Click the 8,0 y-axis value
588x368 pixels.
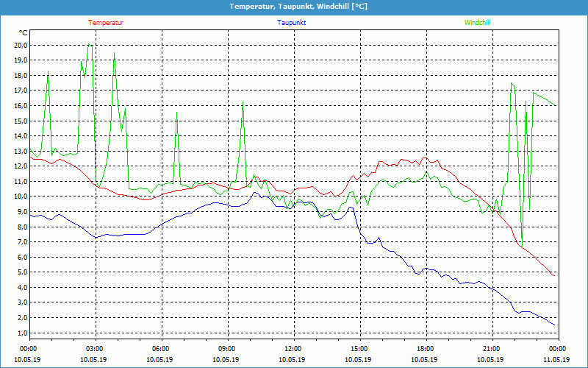(23, 227)
